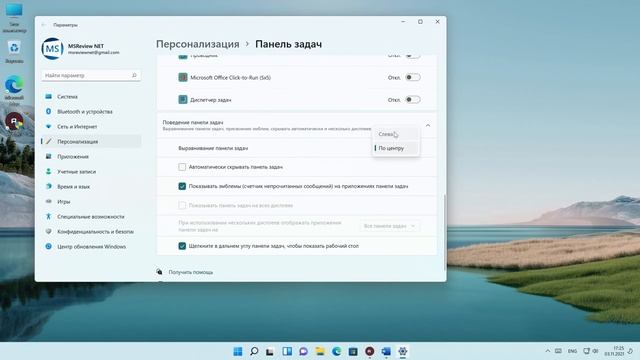Open Bluetooth и устройства category
This screenshot has height=360, width=640.
[91, 111]
